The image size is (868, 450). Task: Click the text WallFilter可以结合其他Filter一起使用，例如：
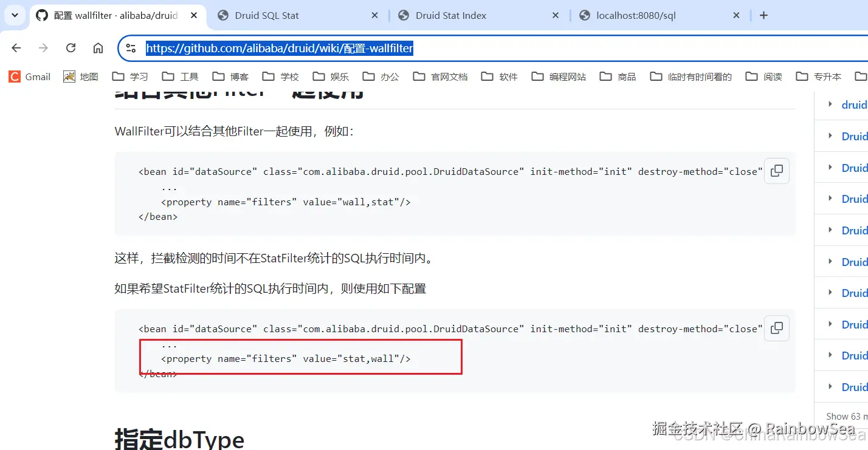(234, 131)
